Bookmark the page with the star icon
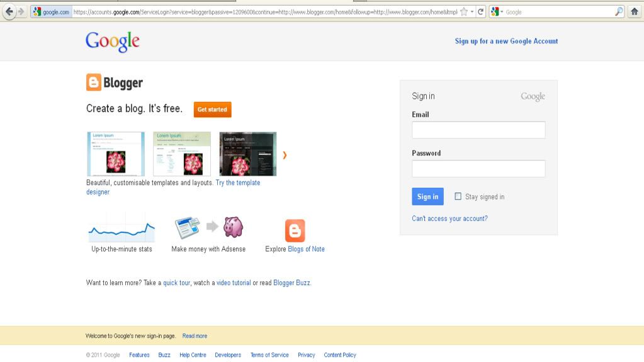 tap(464, 12)
